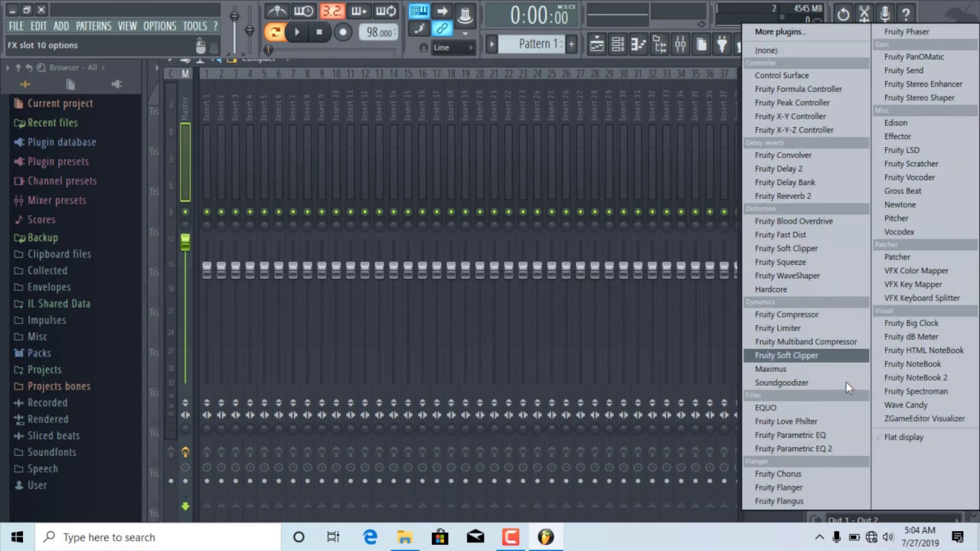Open Microsoft Edge from taskbar
980x551 pixels.
click(x=370, y=537)
